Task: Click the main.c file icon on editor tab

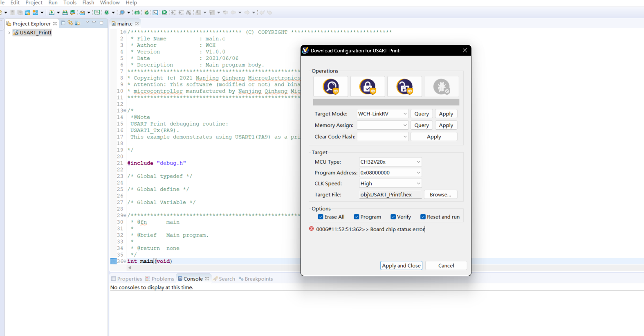Action: click(114, 24)
